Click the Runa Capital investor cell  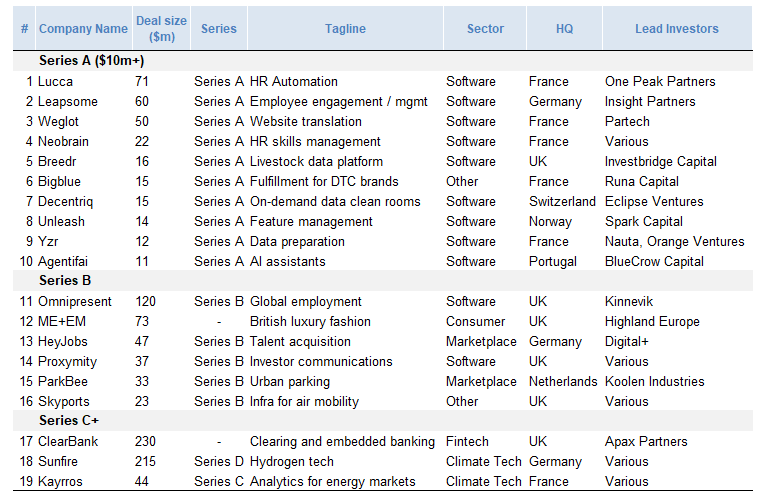(x=642, y=182)
